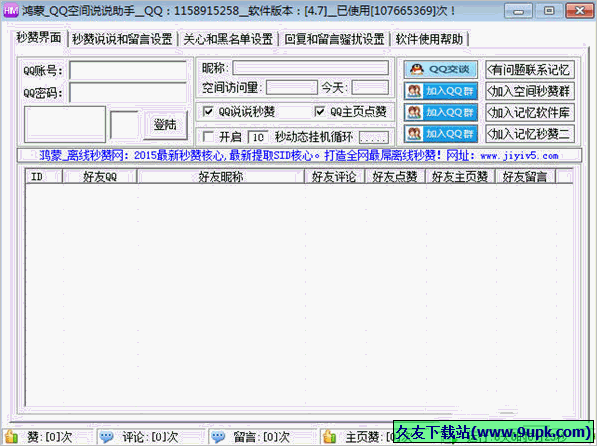Screen dimensions: 597x446
Task: Click the ID column header
Action: (x=44, y=177)
